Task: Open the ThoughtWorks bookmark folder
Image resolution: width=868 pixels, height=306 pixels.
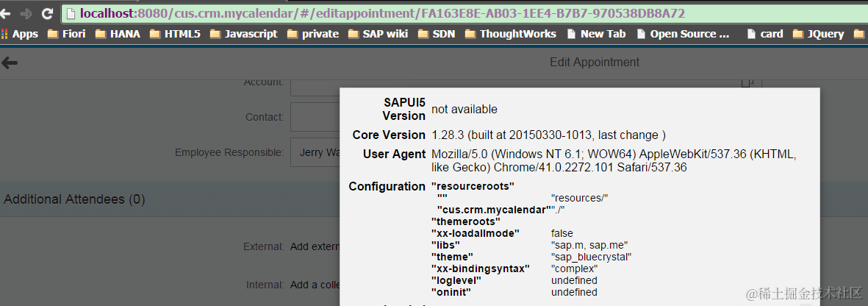Action: pyautogui.click(x=510, y=34)
